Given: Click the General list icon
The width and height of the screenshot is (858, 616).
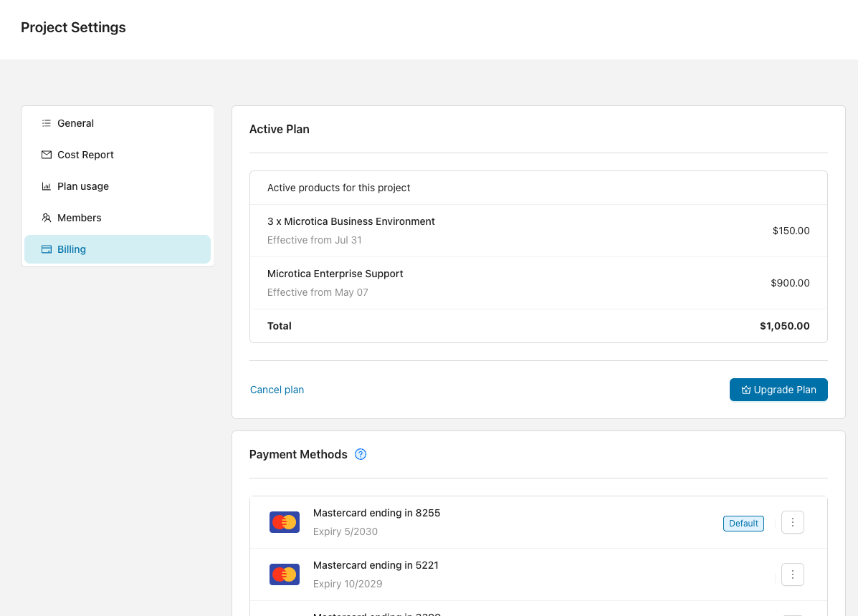Looking at the screenshot, I should pyautogui.click(x=47, y=123).
